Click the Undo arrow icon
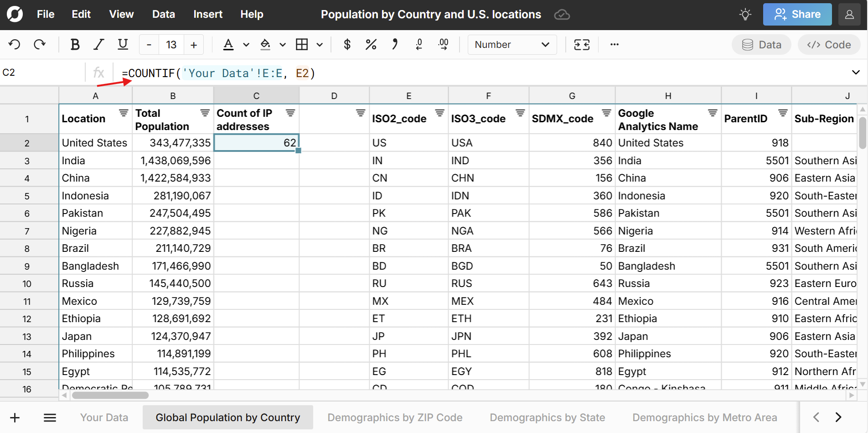This screenshot has height=433, width=868. pos(15,44)
